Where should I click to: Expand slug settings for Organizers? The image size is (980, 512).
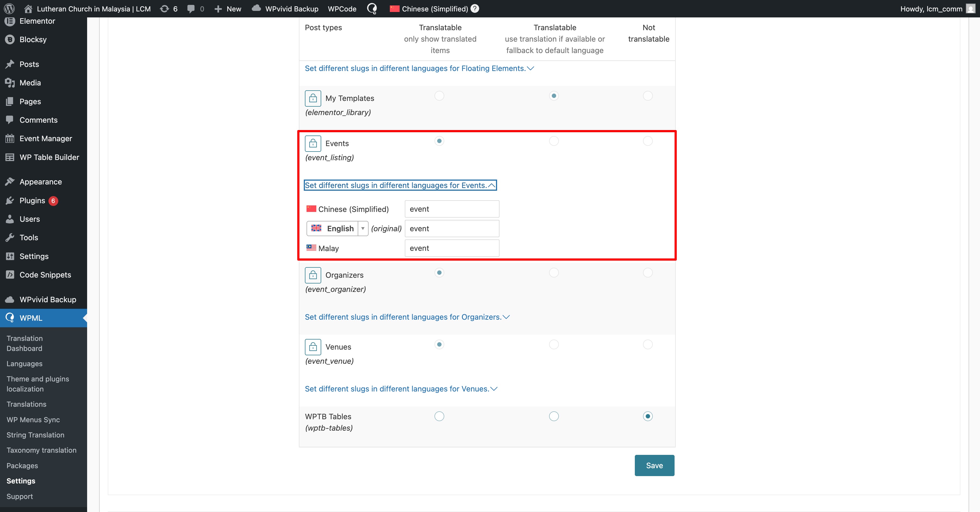407,317
